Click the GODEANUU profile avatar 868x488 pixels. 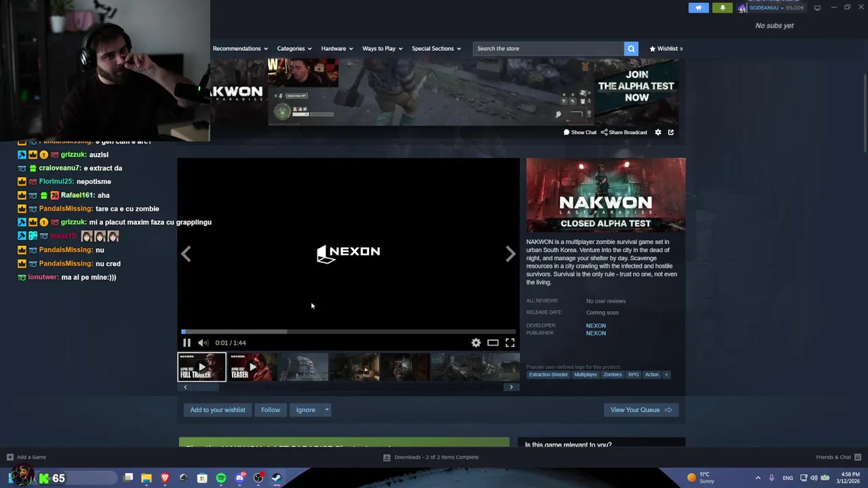tap(742, 7)
